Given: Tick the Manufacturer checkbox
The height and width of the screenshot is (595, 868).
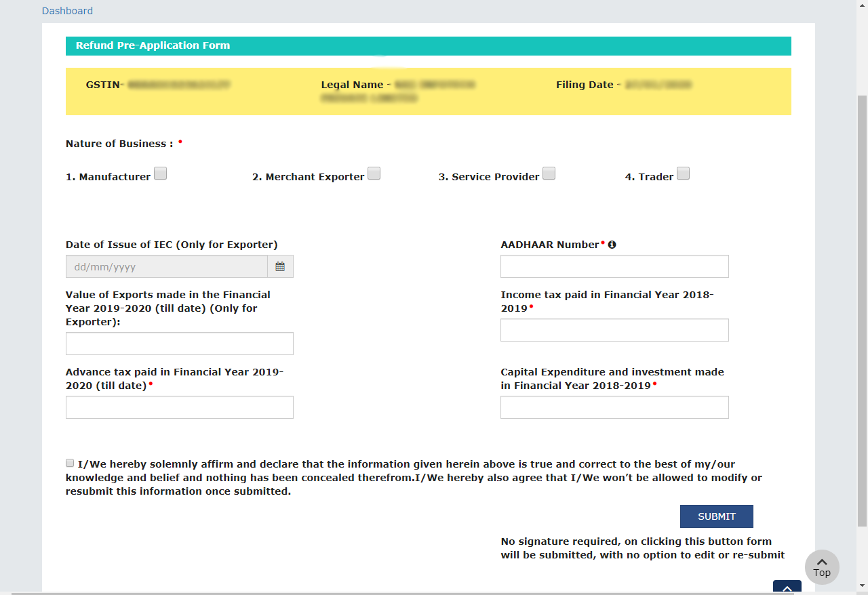Looking at the screenshot, I should click(160, 173).
